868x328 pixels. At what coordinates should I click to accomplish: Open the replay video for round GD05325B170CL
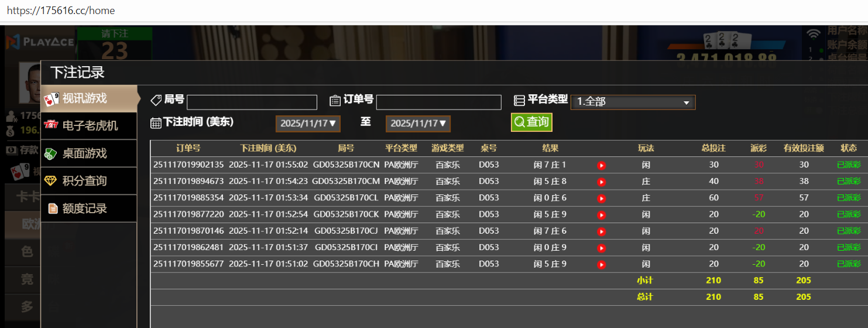(601, 199)
